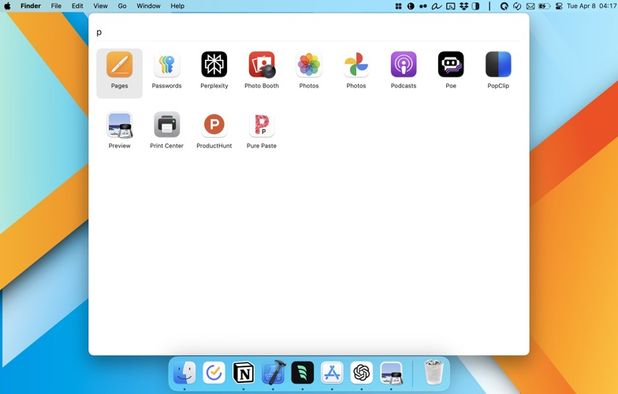The image size is (618, 394).
Task: Open the black and green app in the Dock
Action: (x=303, y=373)
